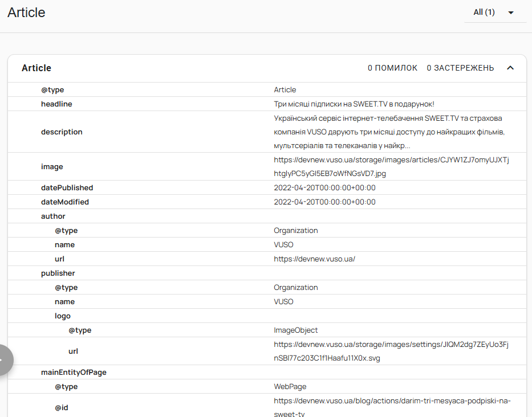The height and width of the screenshot is (417, 532).
Task: Select the @id URL with blog/actions
Action: [x=392, y=407]
